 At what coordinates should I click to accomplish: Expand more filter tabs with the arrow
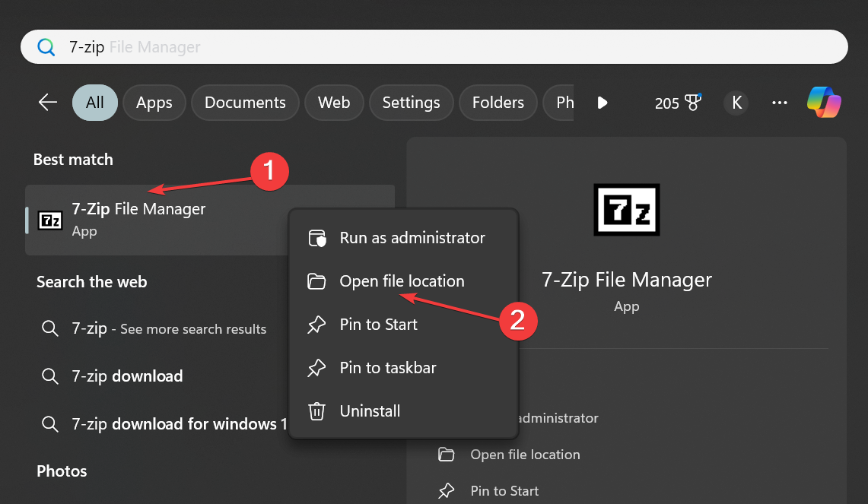[603, 103]
